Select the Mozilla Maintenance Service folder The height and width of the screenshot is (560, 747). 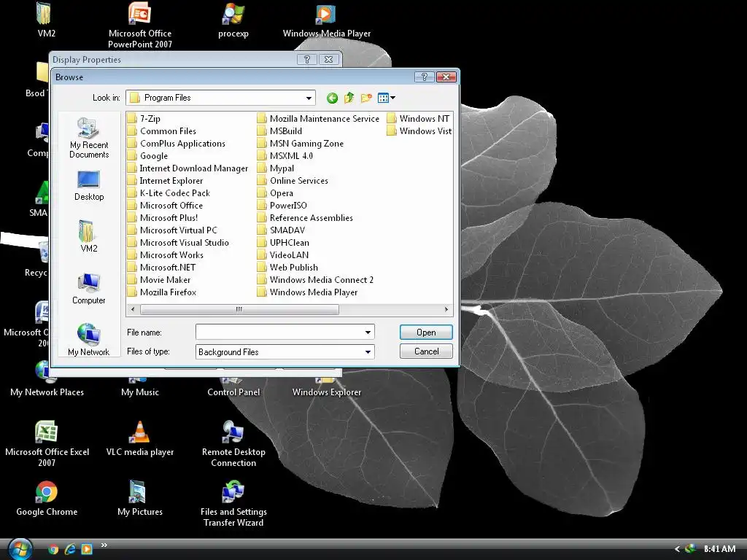point(318,119)
